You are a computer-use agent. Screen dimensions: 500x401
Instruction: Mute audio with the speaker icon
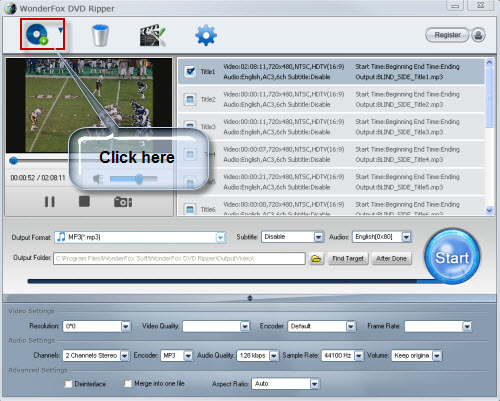click(x=98, y=179)
